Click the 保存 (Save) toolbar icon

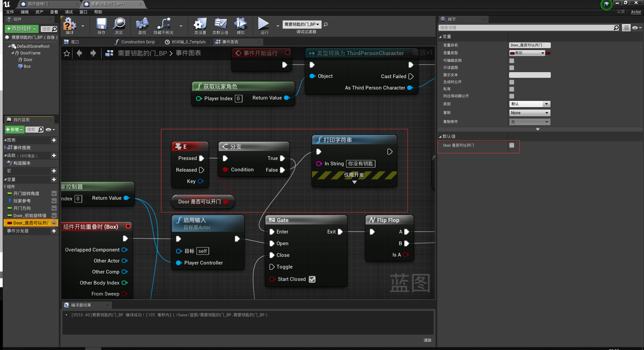(x=101, y=26)
